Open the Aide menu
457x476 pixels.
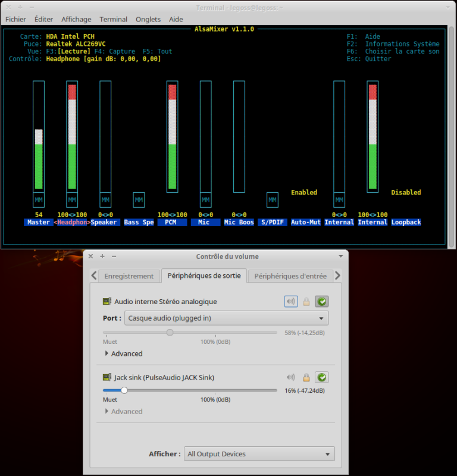click(x=176, y=19)
